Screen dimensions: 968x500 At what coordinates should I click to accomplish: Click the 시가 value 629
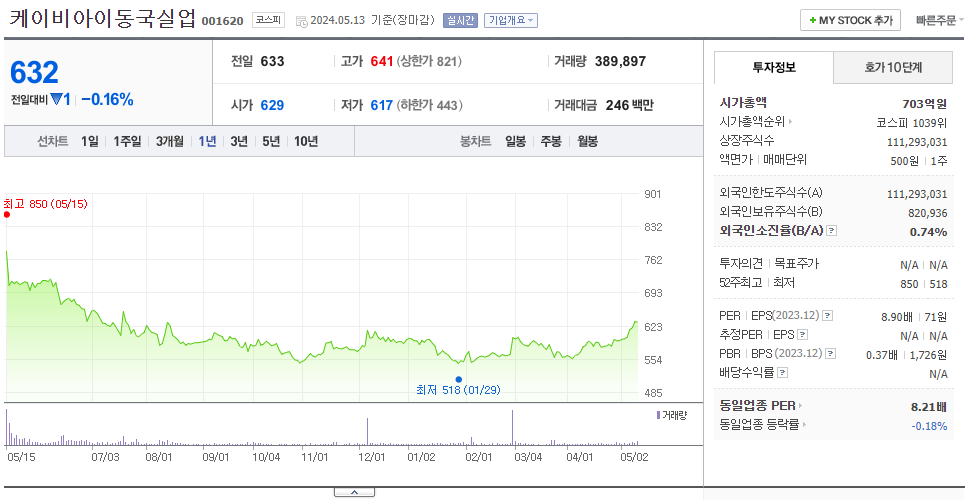click(x=272, y=106)
